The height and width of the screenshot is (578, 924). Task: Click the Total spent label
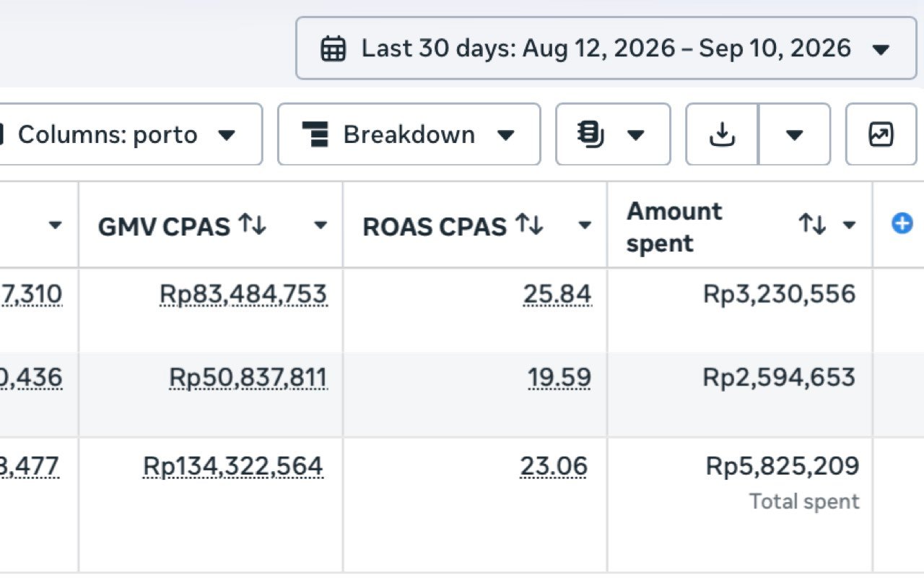coord(804,501)
